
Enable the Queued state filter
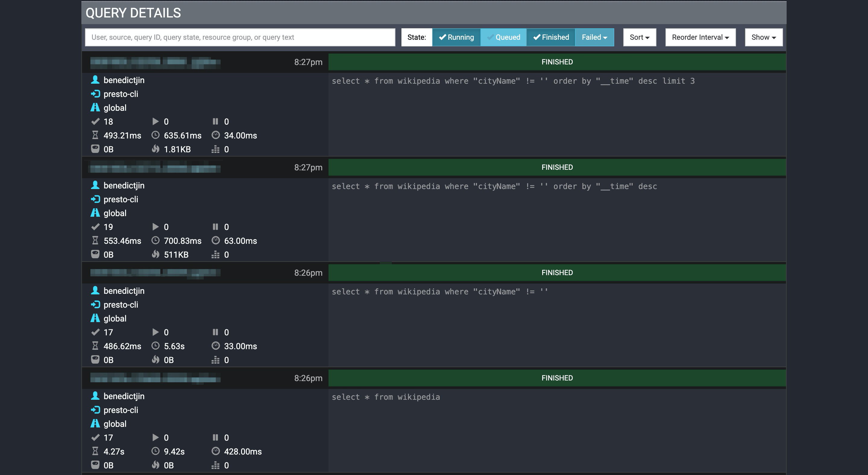click(x=504, y=37)
